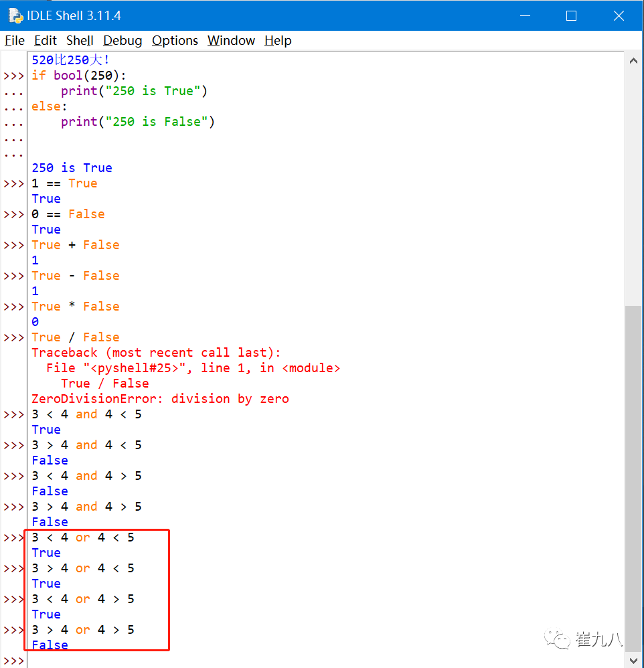Click the IDLE Shell 3.11.4 window title
The height and width of the screenshot is (668, 644).
(74, 16)
